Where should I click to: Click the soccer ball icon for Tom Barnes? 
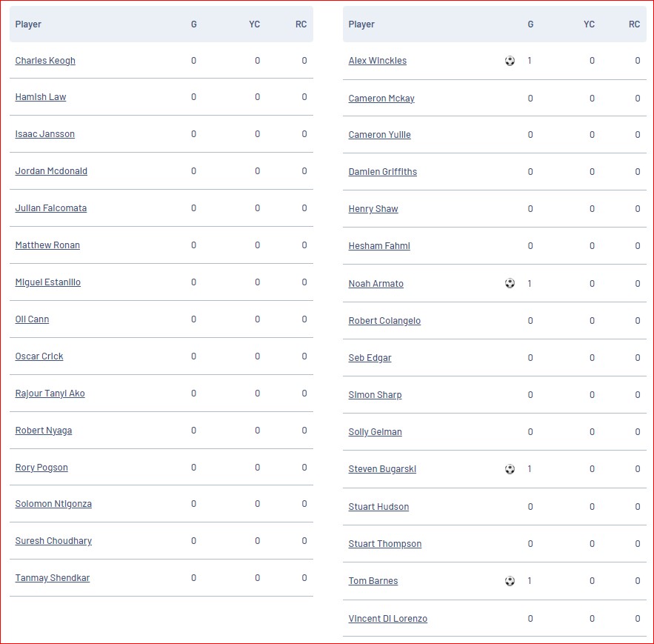point(510,581)
